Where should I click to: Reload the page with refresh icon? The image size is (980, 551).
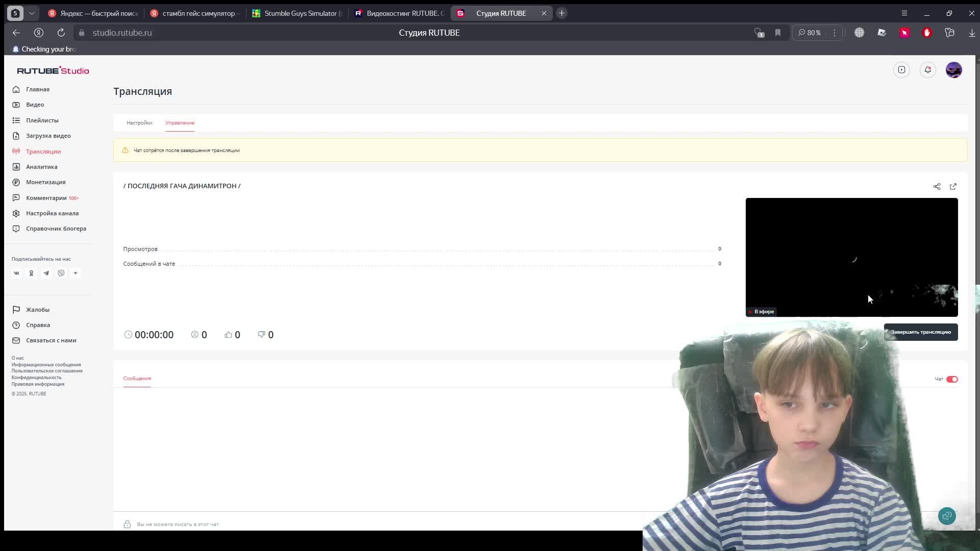point(61,33)
